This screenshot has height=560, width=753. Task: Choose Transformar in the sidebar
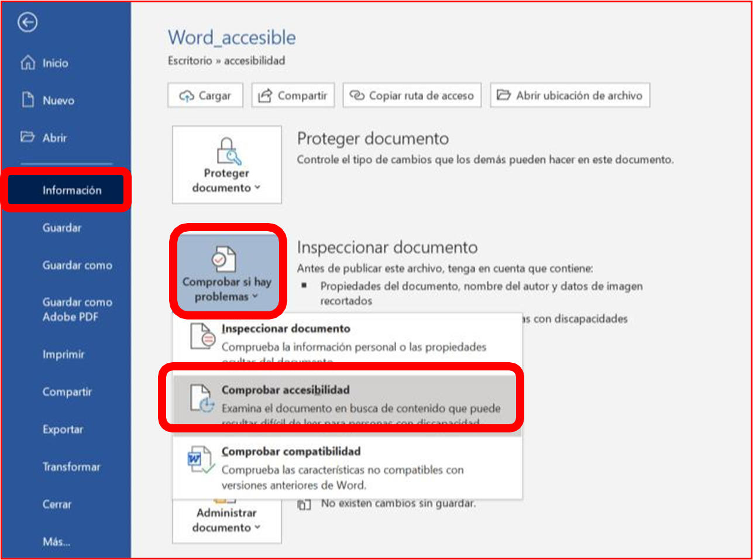tap(71, 467)
